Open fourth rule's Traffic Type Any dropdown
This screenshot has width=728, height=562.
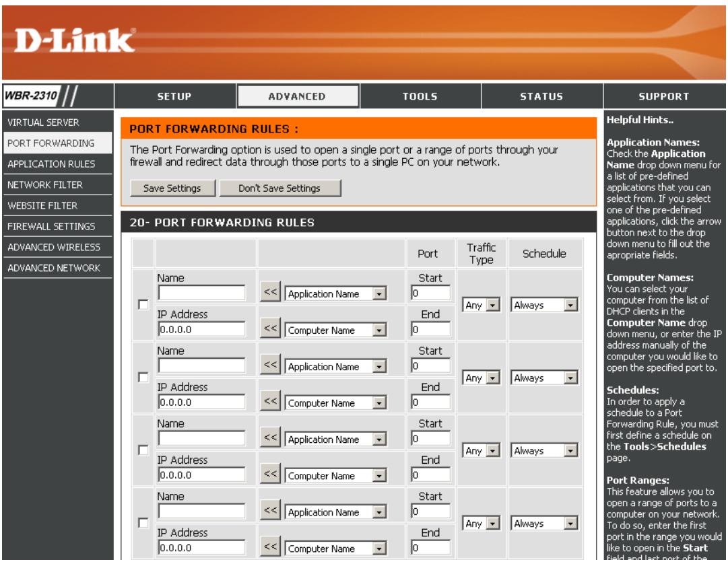(481, 524)
